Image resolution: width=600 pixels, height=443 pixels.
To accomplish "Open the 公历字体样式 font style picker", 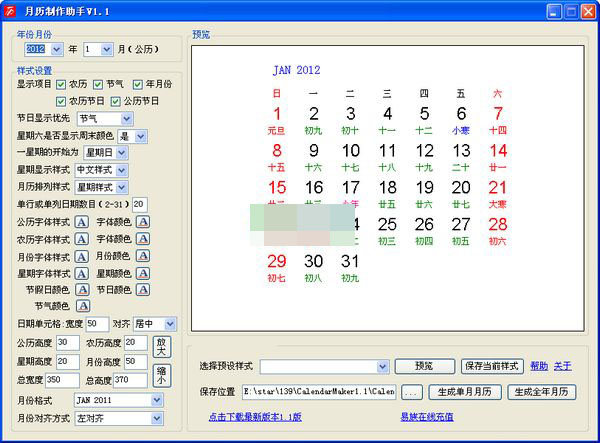I will click(x=82, y=221).
